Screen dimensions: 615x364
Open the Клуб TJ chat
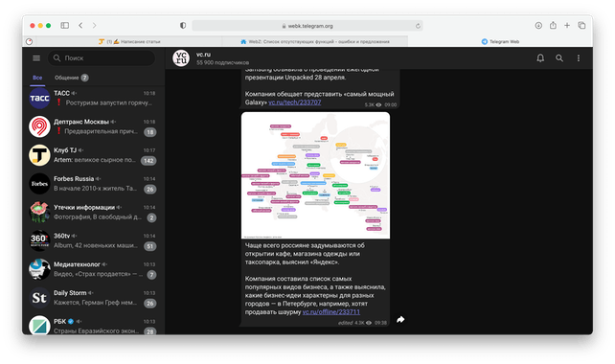(x=93, y=155)
